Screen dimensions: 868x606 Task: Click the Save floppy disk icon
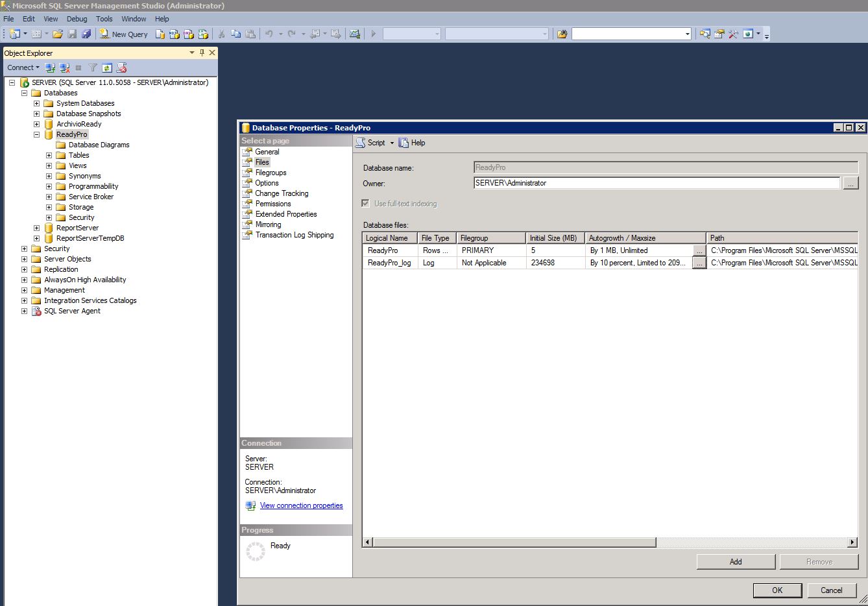point(72,34)
